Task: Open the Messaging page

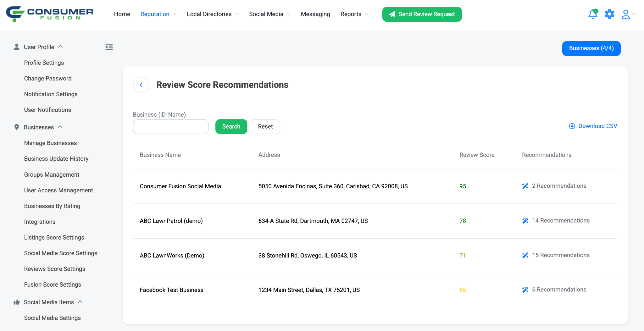Action: [x=315, y=14]
